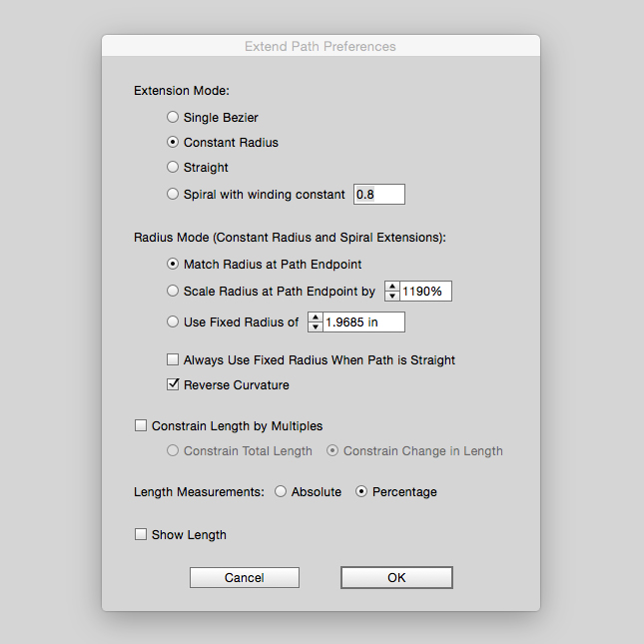Viewport: 644px width, 644px height.
Task: Increase the scale radius percentage stepper
Action: point(392,287)
